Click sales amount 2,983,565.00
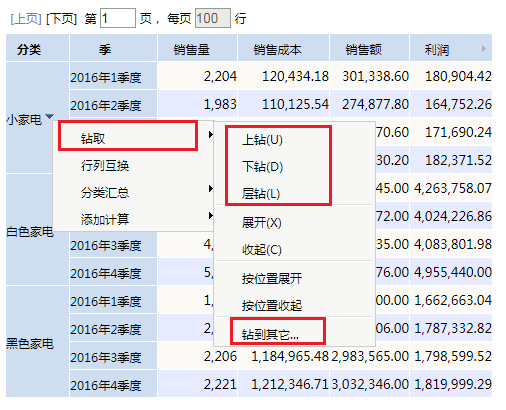The image size is (506, 410). (370, 356)
